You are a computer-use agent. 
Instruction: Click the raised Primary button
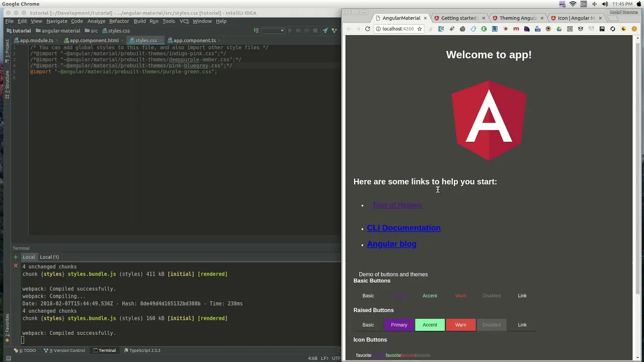[x=399, y=325]
